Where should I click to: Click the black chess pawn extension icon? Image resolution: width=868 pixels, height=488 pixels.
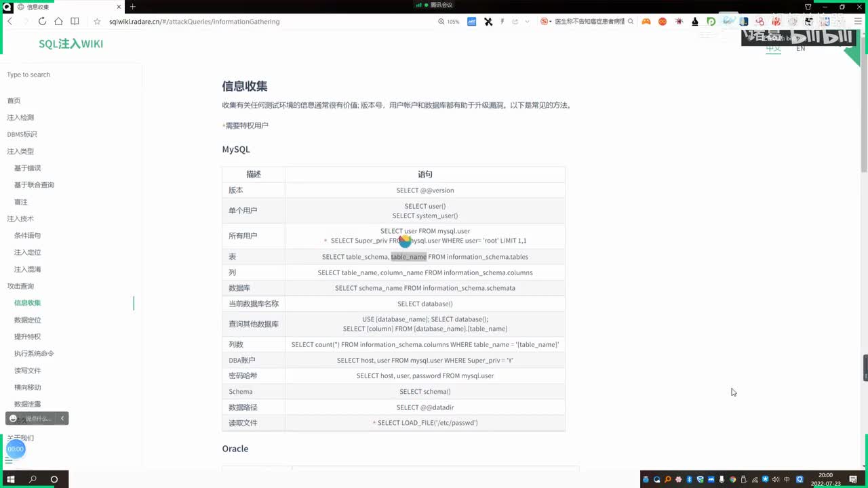coord(695,22)
